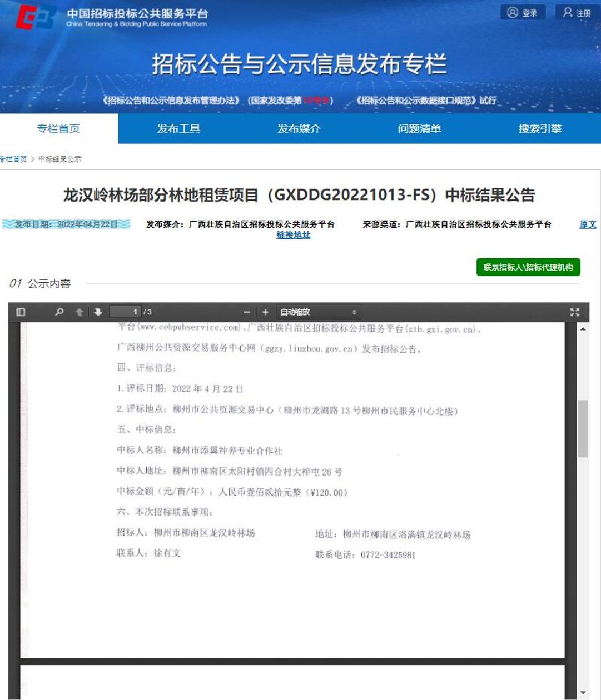The image size is (601, 700).
Task: Zoom in the PDF document
Action: [265, 312]
